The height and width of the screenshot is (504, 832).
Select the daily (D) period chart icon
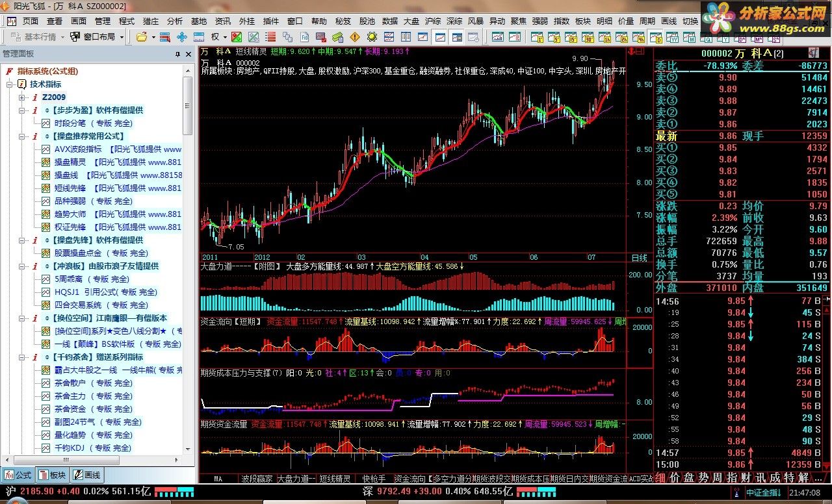[655, 37]
